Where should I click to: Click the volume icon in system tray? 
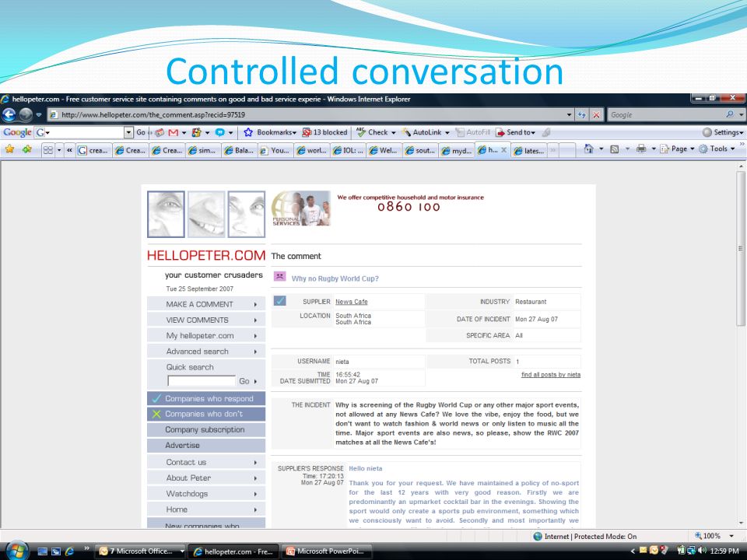(x=702, y=551)
